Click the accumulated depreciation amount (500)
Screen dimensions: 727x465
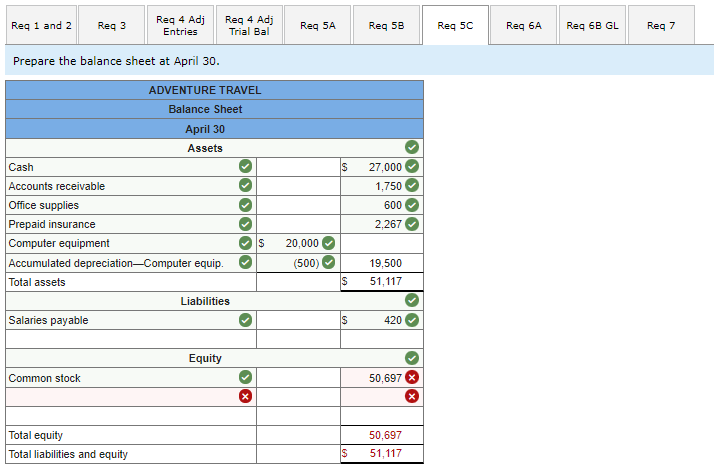point(298,263)
